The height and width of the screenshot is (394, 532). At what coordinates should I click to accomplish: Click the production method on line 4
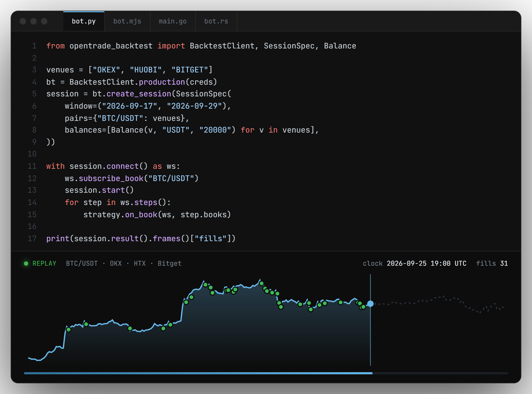pyautogui.click(x=162, y=82)
